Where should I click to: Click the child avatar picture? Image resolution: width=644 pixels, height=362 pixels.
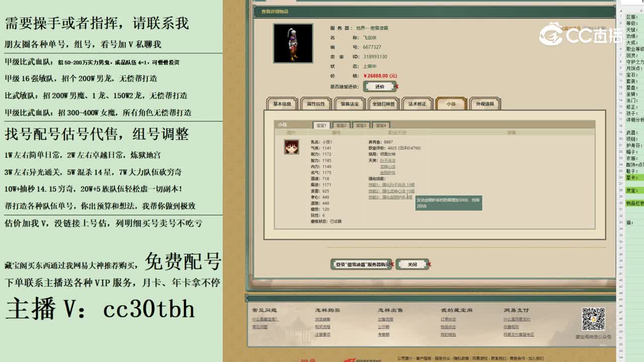tap(291, 147)
